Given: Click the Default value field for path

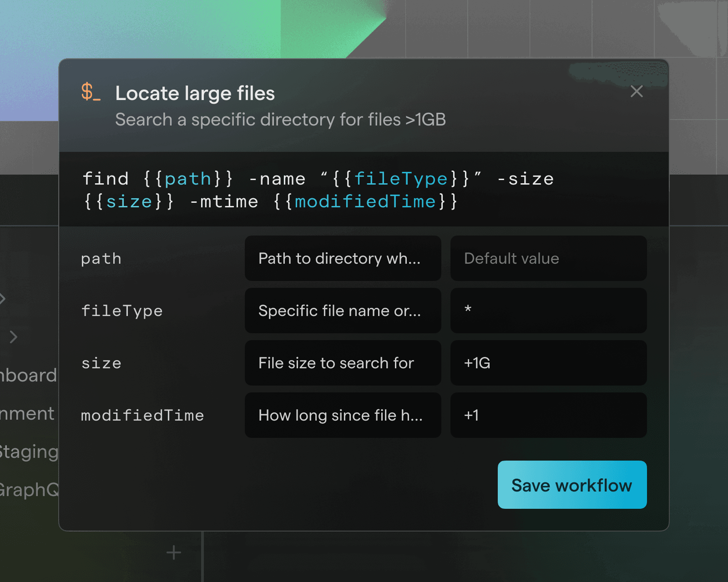Looking at the screenshot, I should click(x=548, y=258).
